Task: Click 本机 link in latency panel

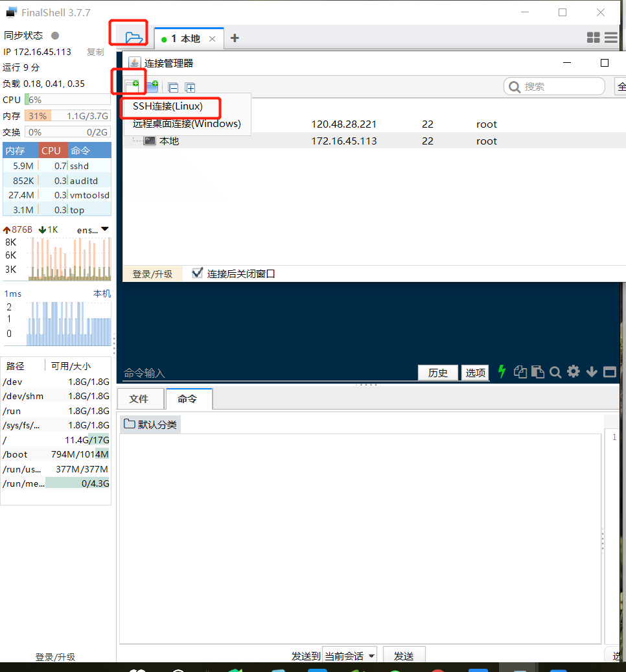Action: click(102, 294)
